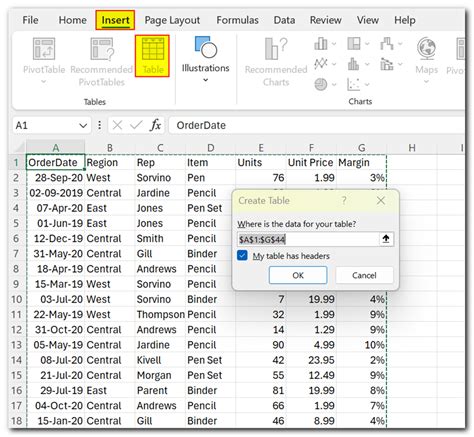Viewport: 474px width, 437px height.
Task: Open the Help tab
Action: click(x=405, y=20)
